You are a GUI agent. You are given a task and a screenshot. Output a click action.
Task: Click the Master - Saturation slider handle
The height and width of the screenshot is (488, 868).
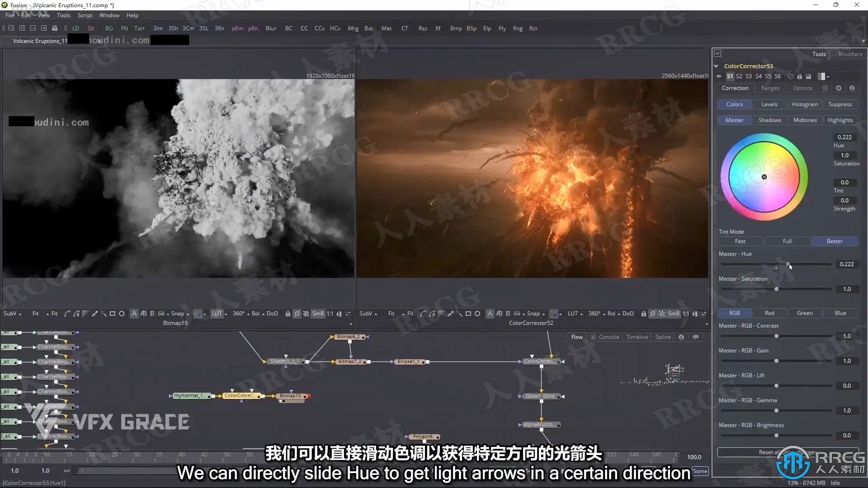pyautogui.click(x=776, y=289)
